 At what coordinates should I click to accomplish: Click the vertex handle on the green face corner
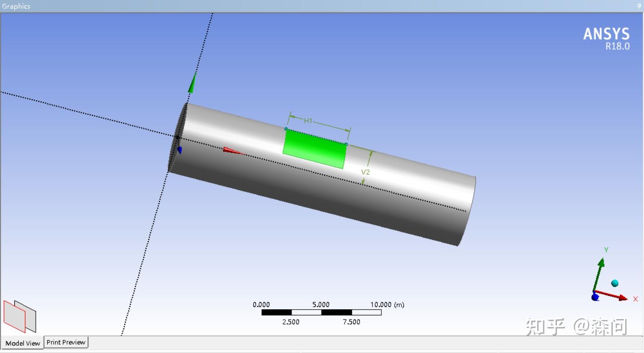(x=286, y=128)
